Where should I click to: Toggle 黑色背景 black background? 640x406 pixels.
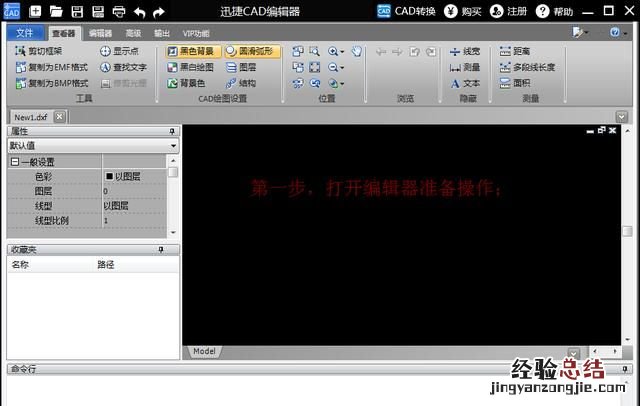point(193,51)
